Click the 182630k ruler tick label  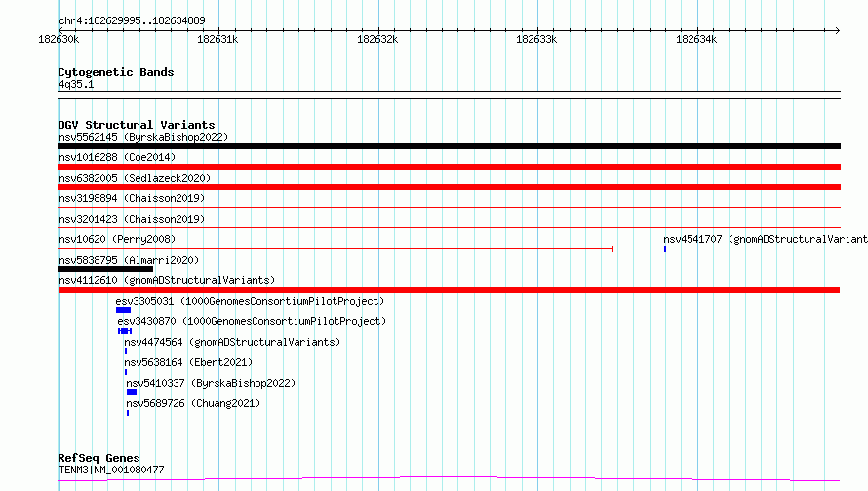[59, 39]
